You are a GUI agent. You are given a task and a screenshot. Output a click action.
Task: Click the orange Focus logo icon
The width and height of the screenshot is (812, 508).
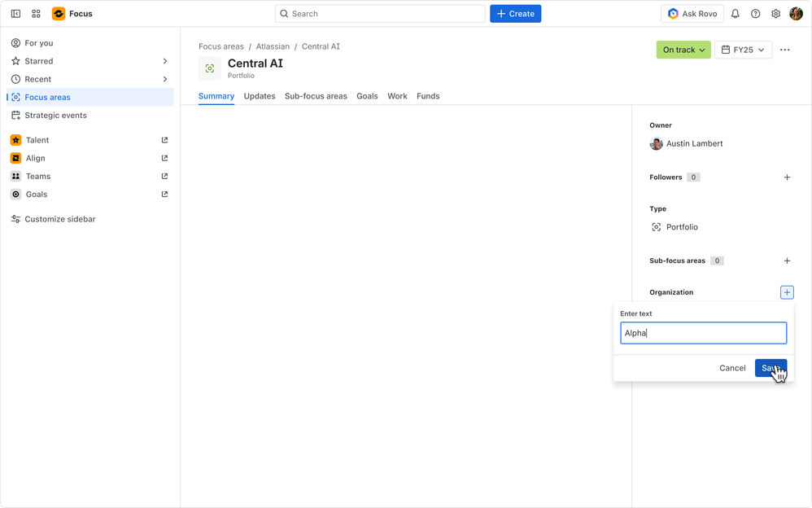click(x=59, y=14)
